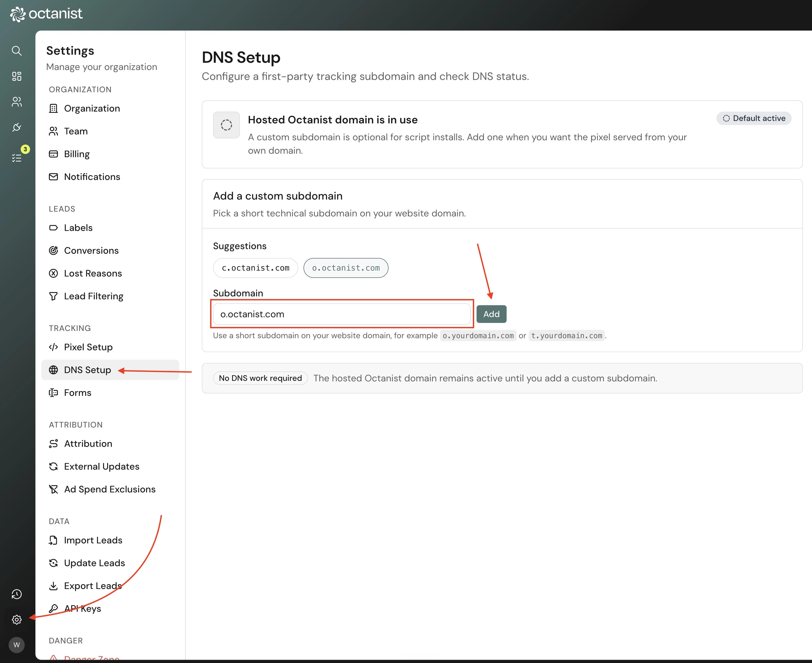Open Notifications settings
Image resolution: width=812 pixels, height=663 pixels.
(110, 177)
